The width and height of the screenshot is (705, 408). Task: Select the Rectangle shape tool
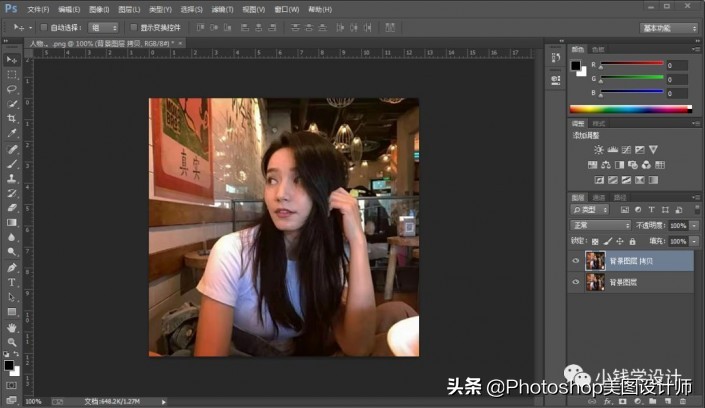(x=12, y=312)
